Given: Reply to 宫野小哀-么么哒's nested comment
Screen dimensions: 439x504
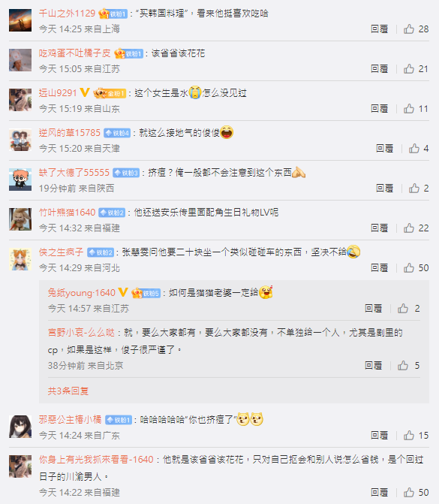Looking at the screenshot, I should click(373, 366).
